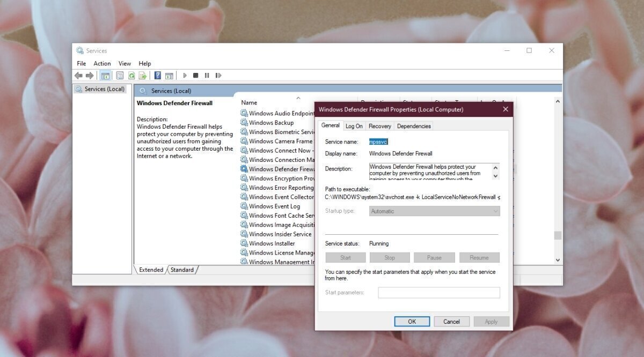The image size is (644, 357).
Task: Click the sort chevron on Name column
Action: pyautogui.click(x=299, y=99)
